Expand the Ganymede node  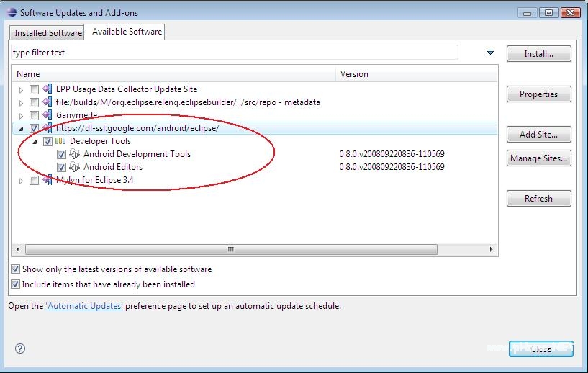pos(21,116)
